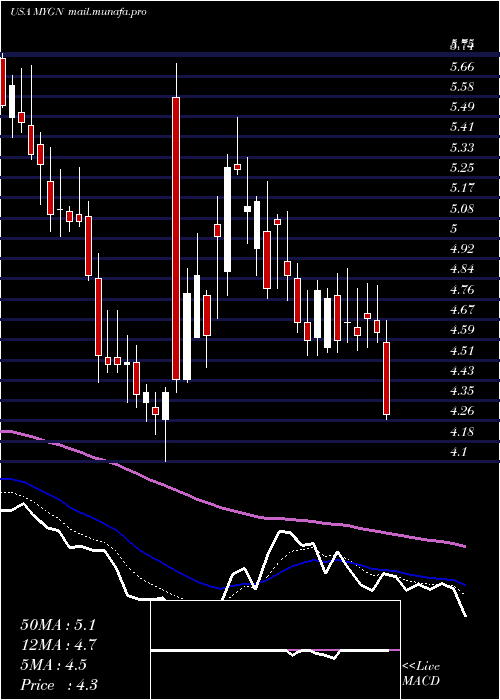This screenshot has width=500, height=700.
Task: Click the 5.66 price axis label
Action: (x=462, y=67)
